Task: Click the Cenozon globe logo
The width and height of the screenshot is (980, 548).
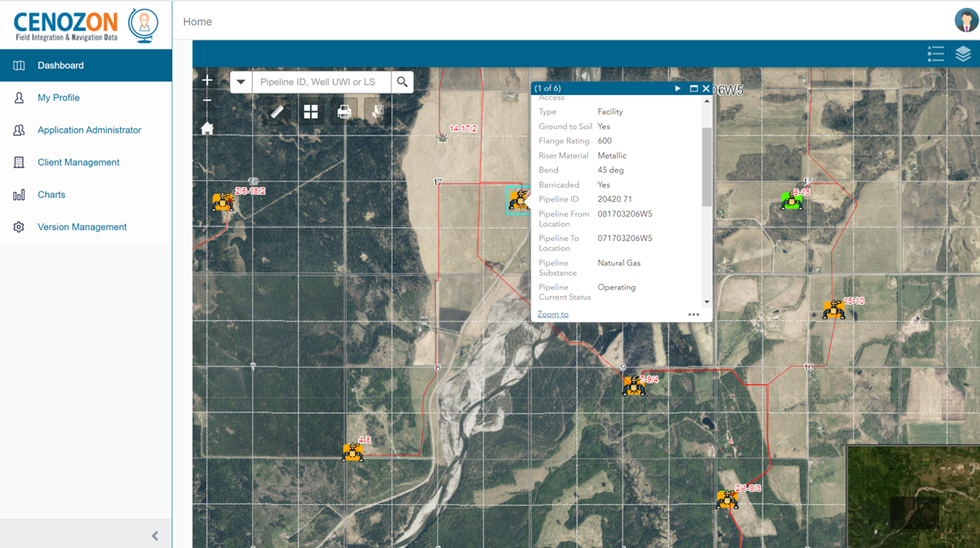Action: click(143, 25)
